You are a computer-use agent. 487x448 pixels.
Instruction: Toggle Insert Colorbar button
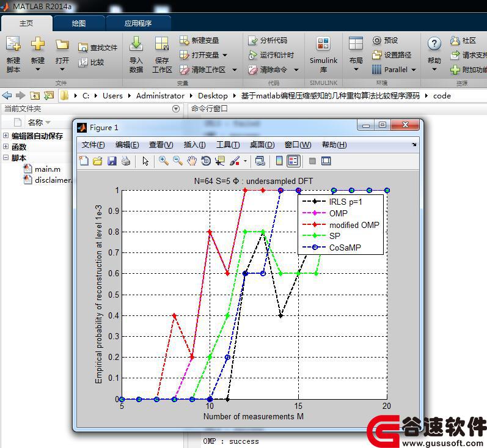(279, 161)
